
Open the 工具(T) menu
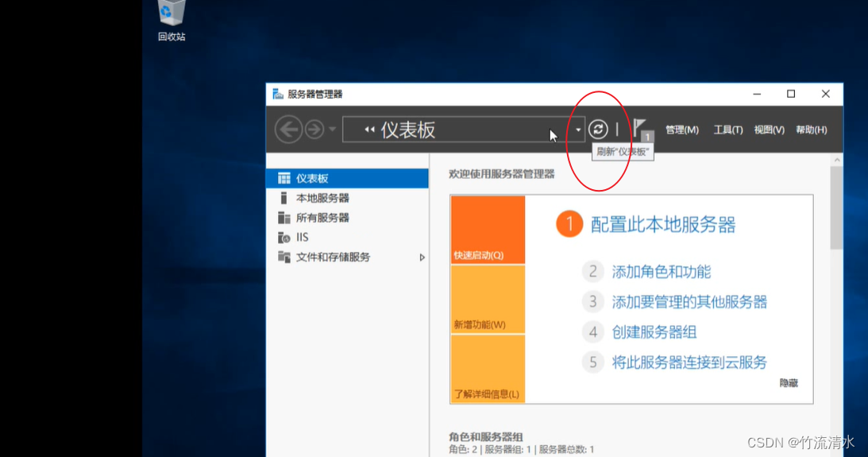tap(728, 130)
